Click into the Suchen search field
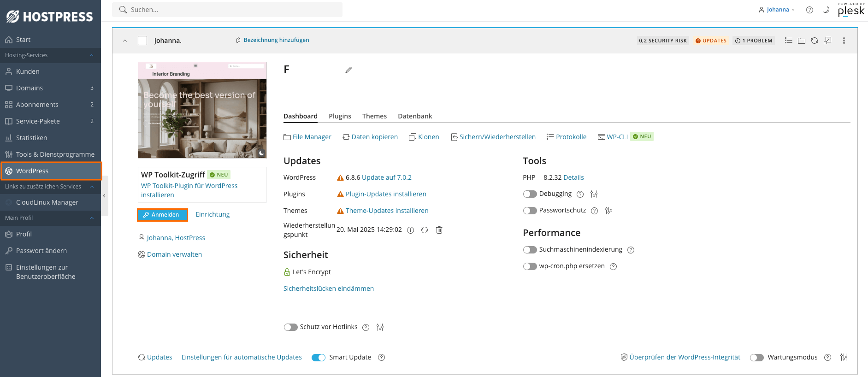Viewport: 868px width, 377px height. tap(227, 10)
